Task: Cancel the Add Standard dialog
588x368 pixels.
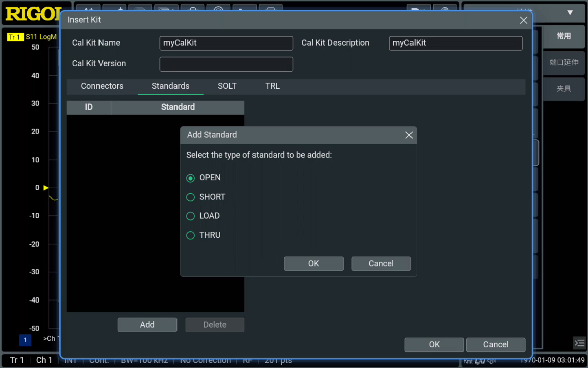Action: 381,263
